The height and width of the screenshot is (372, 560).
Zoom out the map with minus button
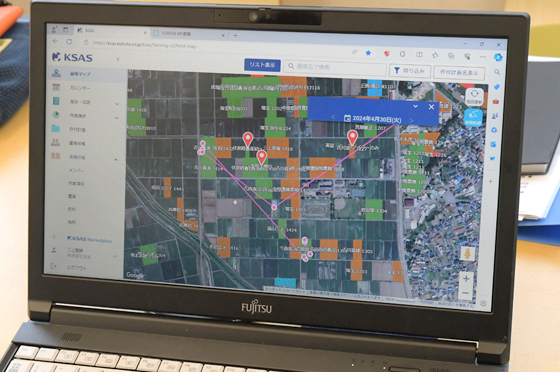click(465, 293)
